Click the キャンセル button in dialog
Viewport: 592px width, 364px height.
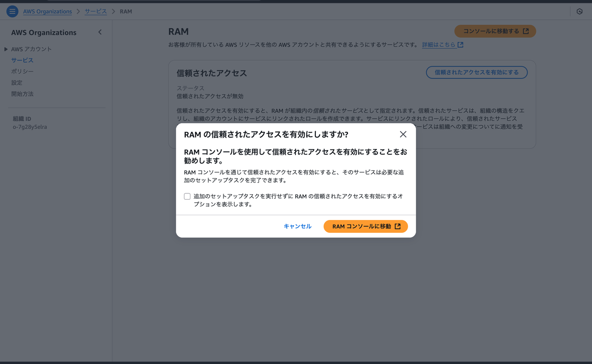pyautogui.click(x=297, y=226)
